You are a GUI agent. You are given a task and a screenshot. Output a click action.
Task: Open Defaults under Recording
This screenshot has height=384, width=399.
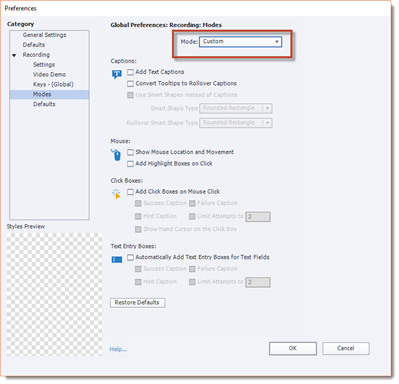tap(44, 104)
